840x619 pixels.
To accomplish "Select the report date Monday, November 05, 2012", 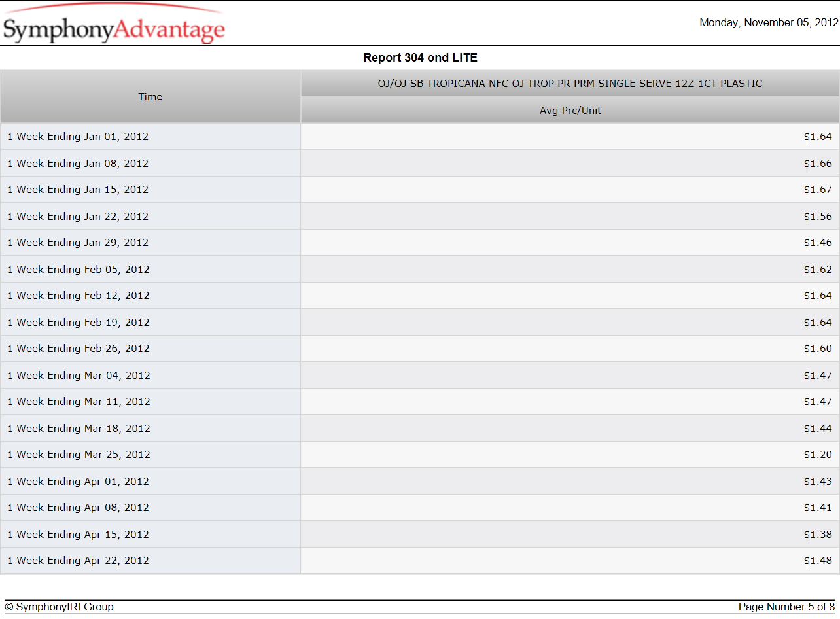I will [x=769, y=22].
